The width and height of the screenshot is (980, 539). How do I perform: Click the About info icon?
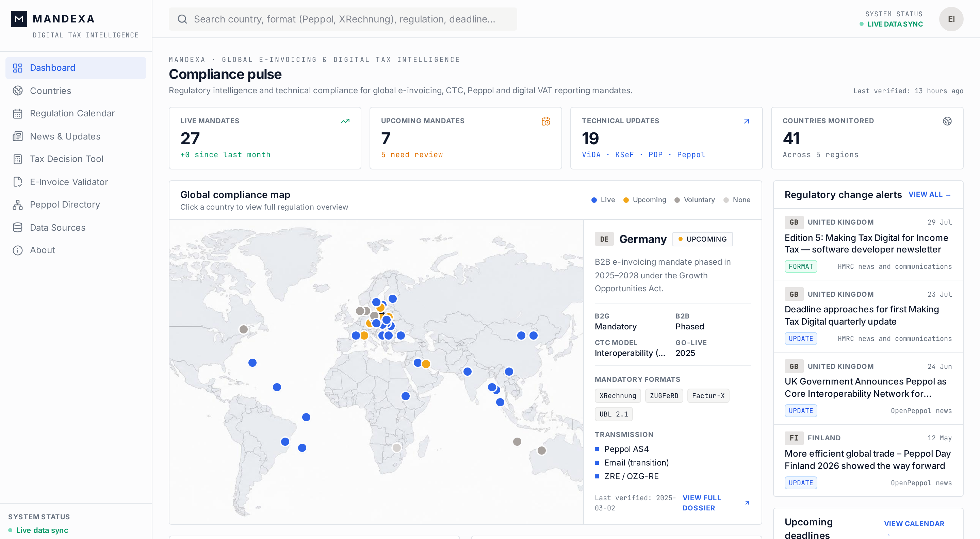[x=17, y=250]
